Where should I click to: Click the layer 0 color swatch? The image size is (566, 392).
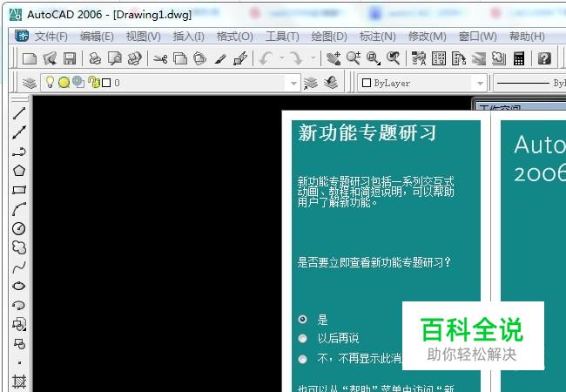106,83
